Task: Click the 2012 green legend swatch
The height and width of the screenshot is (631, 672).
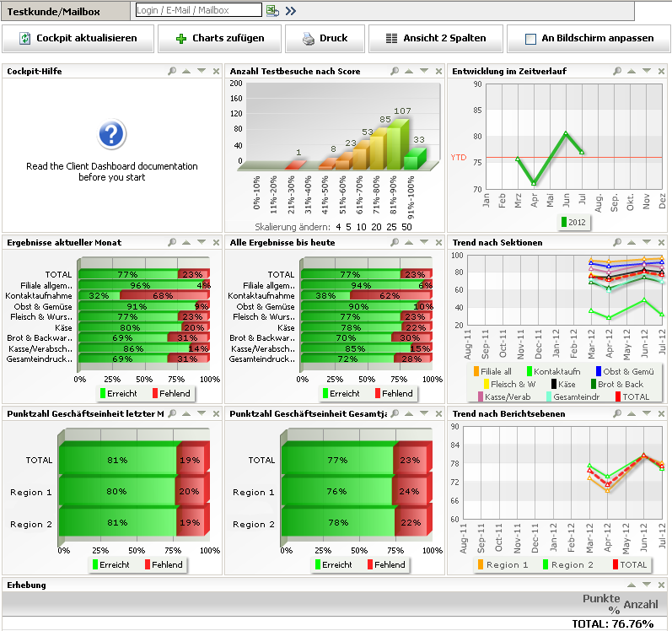Action: coord(562,223)
